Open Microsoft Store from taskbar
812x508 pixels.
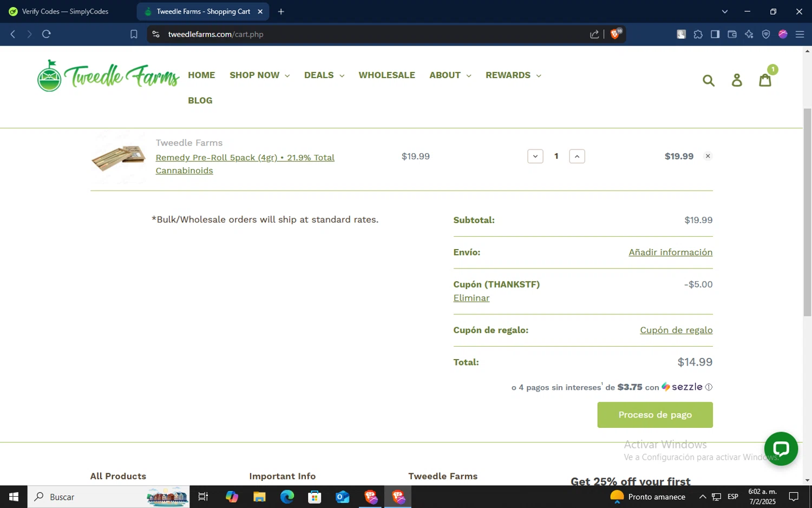tap(315, 497)
